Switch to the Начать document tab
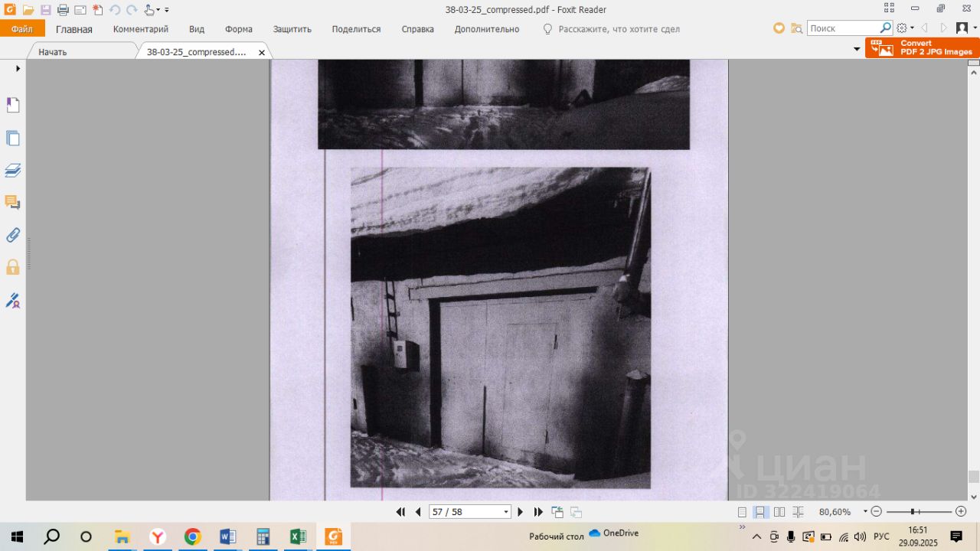This screenshot has height=551, width=980. coord(53,52)
